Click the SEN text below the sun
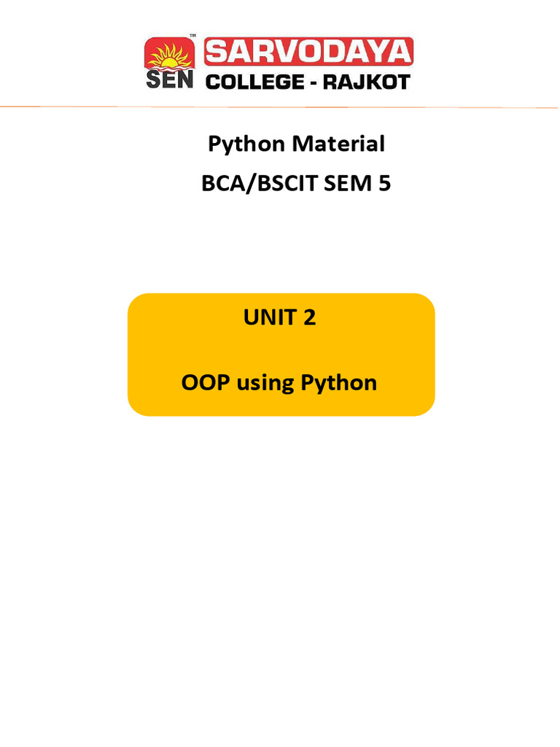Screen dimensions: 560x747 coord(169,80)
